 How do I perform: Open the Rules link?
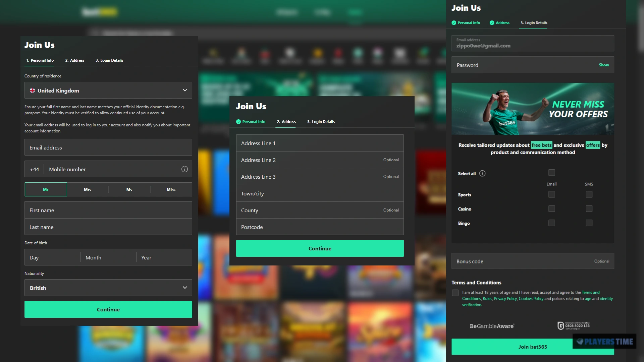point(487,299)
